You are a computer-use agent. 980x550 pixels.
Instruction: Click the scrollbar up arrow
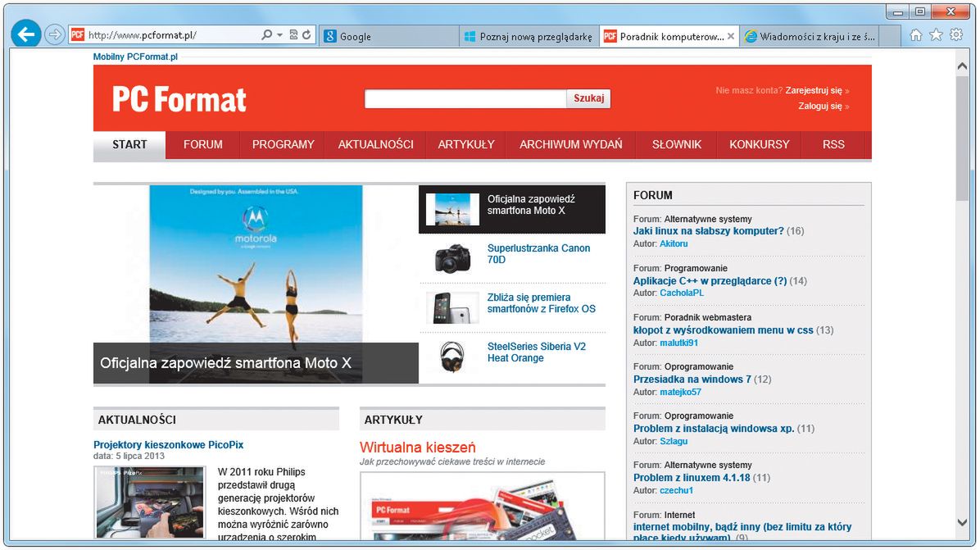click(963, 66)
